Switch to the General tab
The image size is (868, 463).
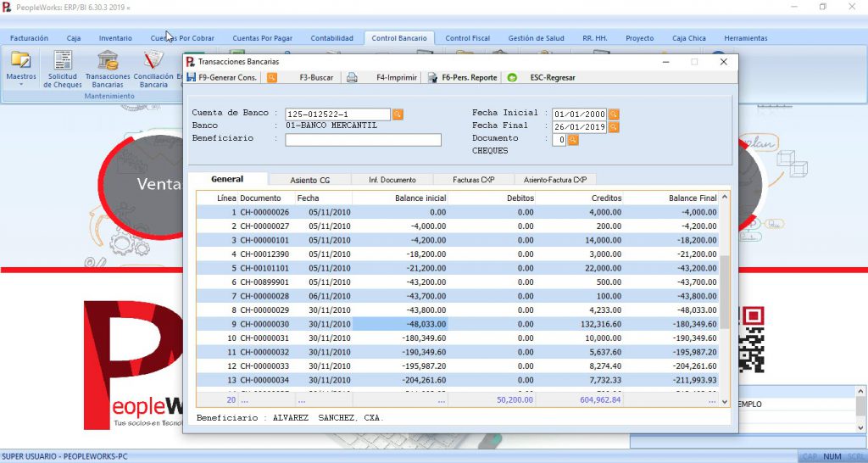227,179
